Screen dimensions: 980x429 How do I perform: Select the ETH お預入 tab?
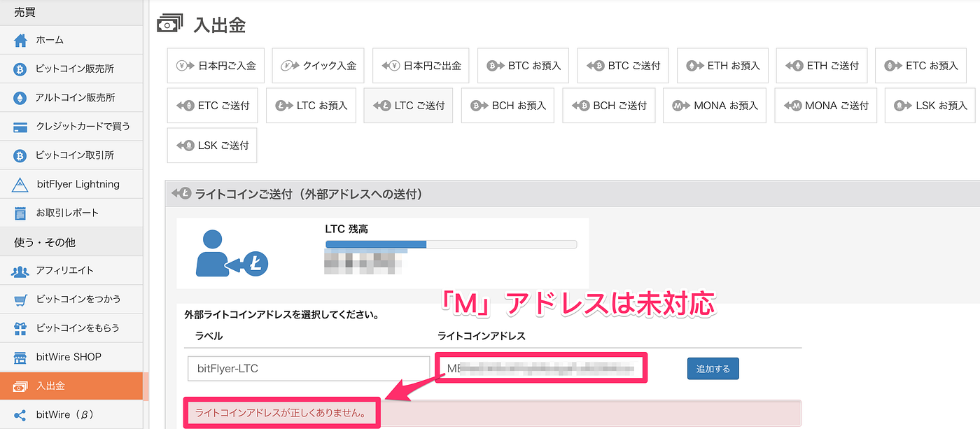pos(722,66)
